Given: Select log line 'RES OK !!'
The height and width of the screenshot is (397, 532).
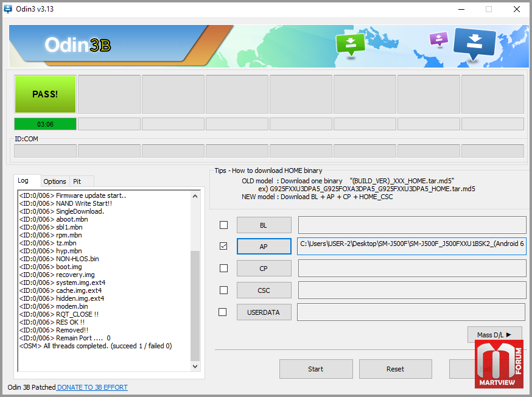Looking at the screenshot, I should (52, 322).
